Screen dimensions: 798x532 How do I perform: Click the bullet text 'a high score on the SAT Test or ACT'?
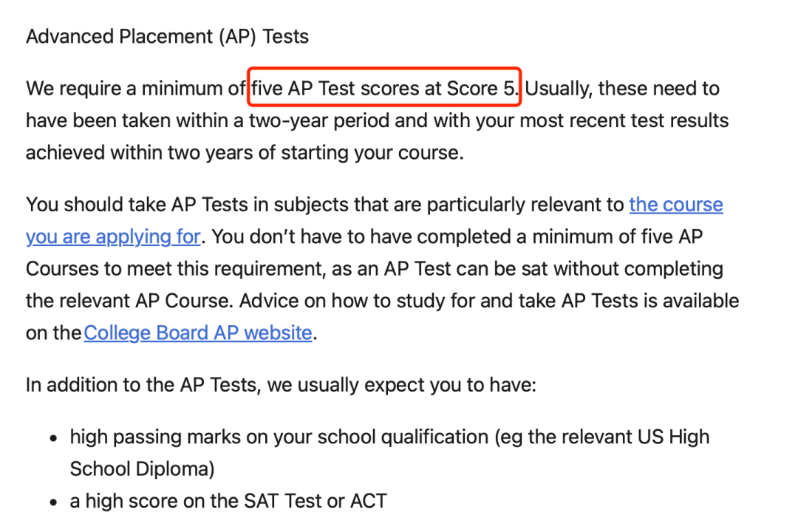[228, 501]
